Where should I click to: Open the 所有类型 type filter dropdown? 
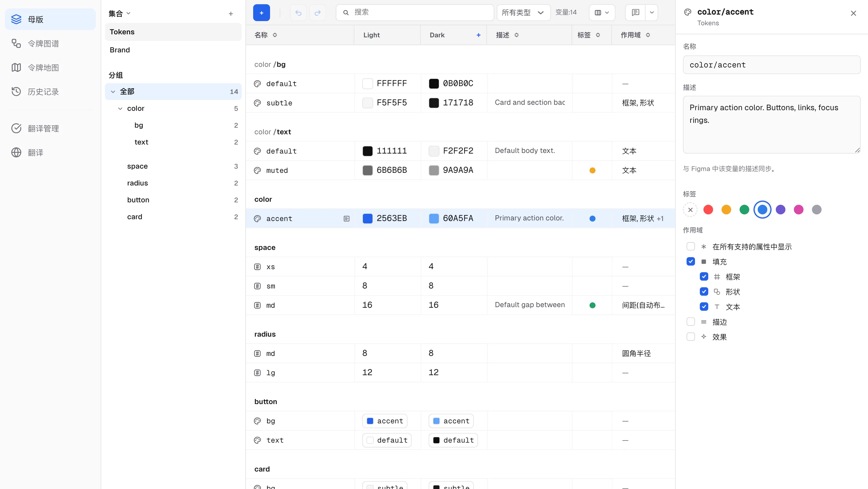[x=523, y=13]
